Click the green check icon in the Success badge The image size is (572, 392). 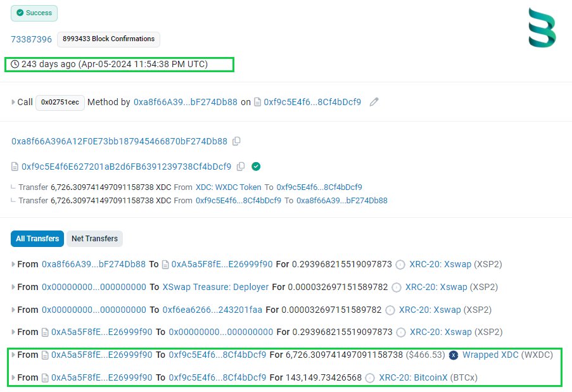click(20, 13)
